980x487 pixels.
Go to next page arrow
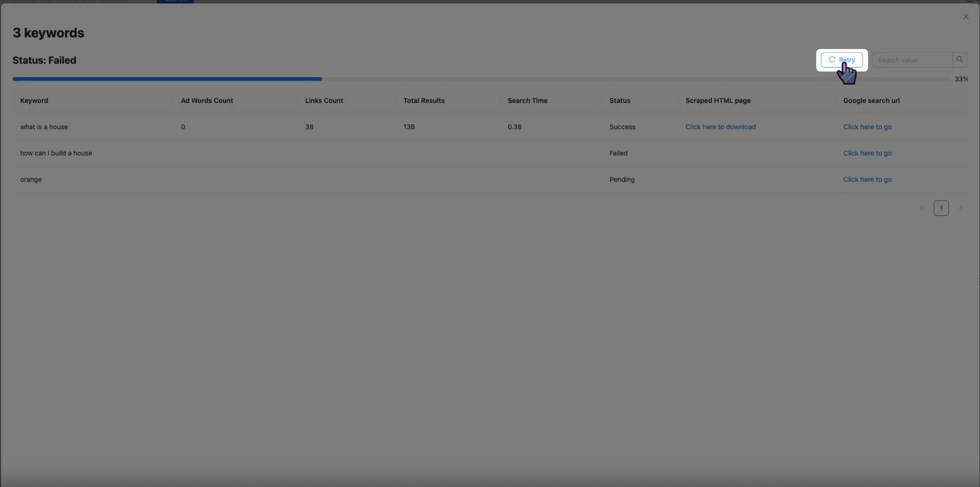960,208
